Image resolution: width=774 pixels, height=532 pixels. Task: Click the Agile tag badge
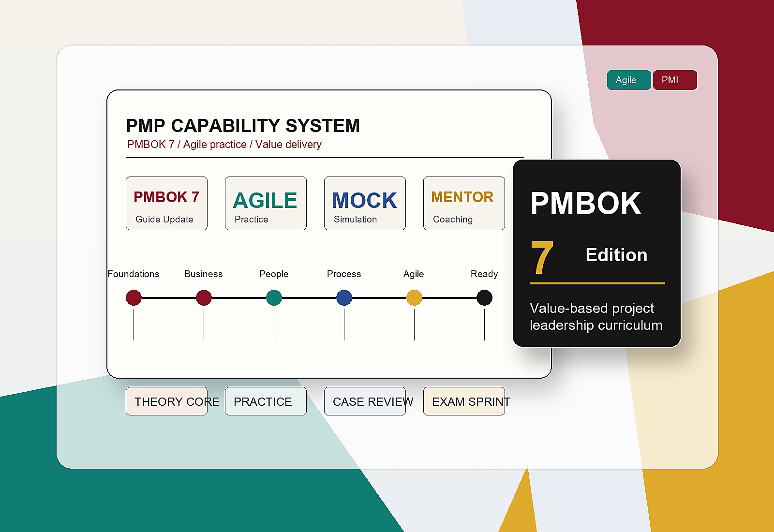click(629, 80)
